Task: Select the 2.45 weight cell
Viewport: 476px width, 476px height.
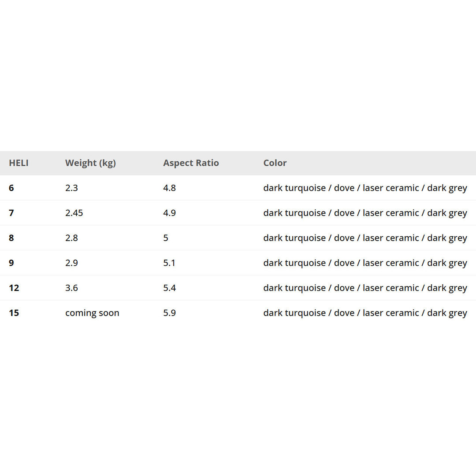Action: tap(74, 213)
